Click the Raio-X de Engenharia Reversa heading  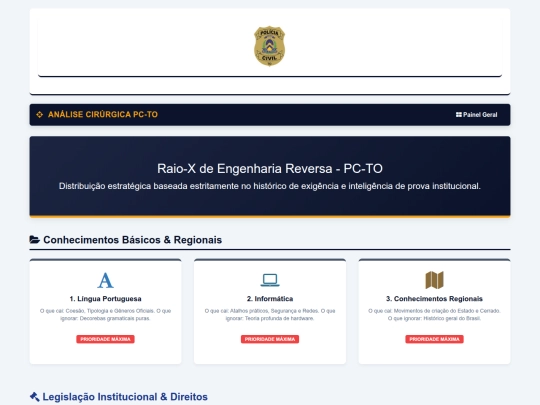tap(270, 169)
